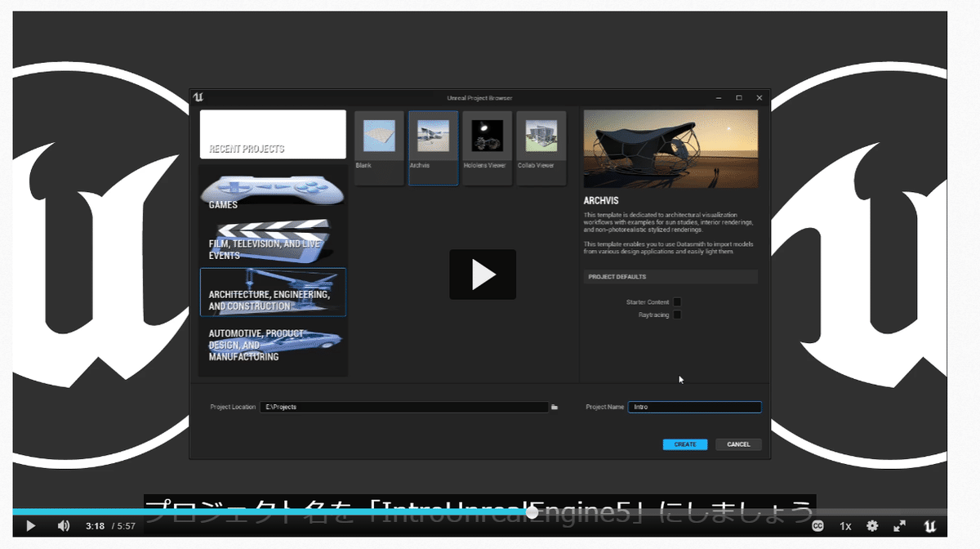Toggle closed captions (CC) icon
The width and height of the screenshot is (980, 549).
817,526
